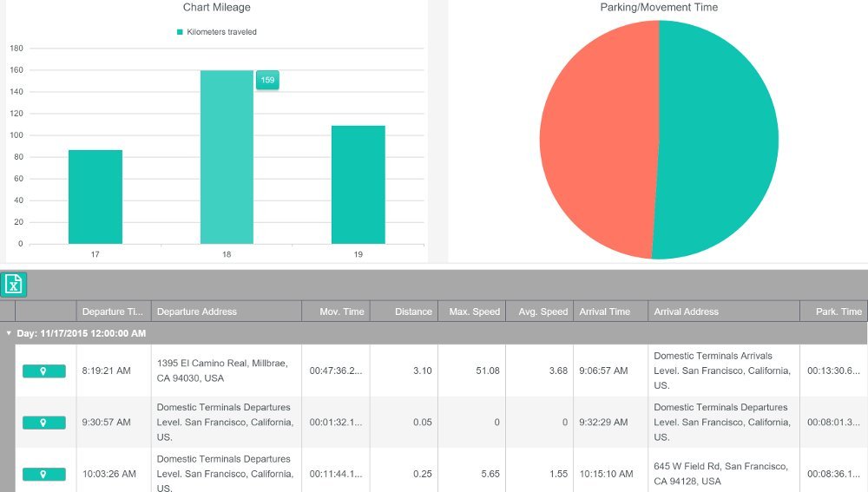Sort by Distance column header

(x=404, y=312)
